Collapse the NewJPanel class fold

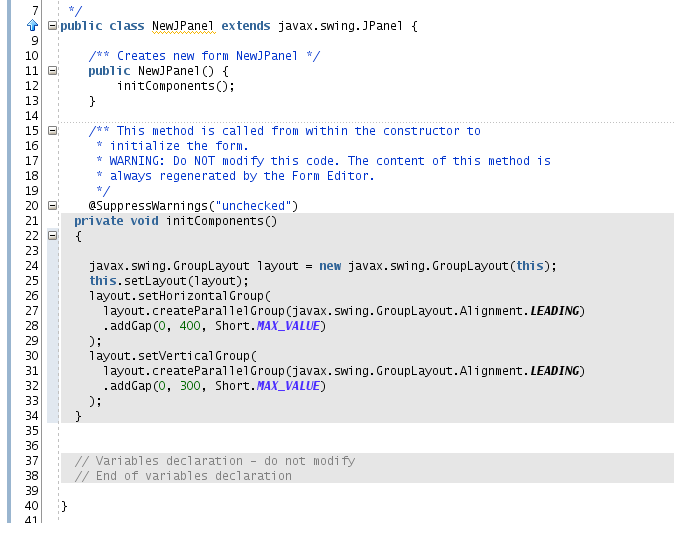(x=52, y=25)
